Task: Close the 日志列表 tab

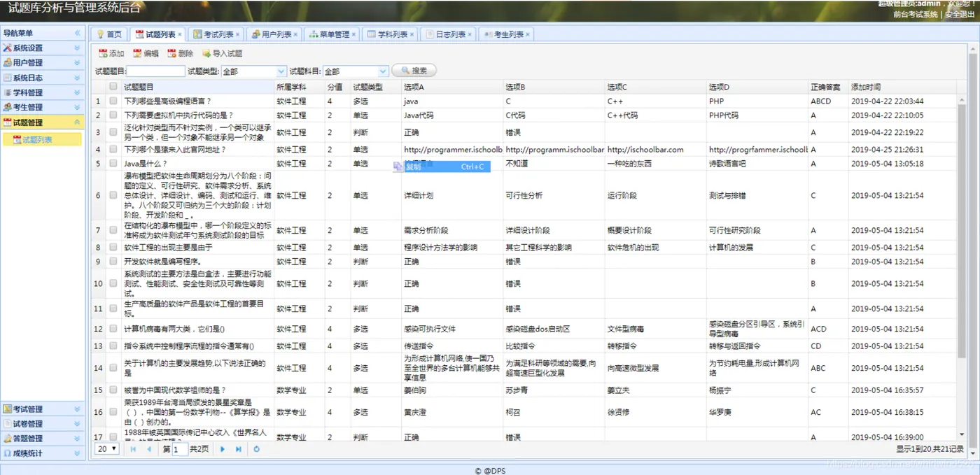Action: tap(470, 34)
